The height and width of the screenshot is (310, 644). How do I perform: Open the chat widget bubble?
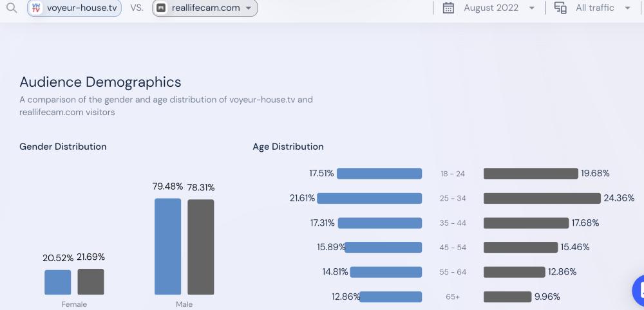(639, 289)
